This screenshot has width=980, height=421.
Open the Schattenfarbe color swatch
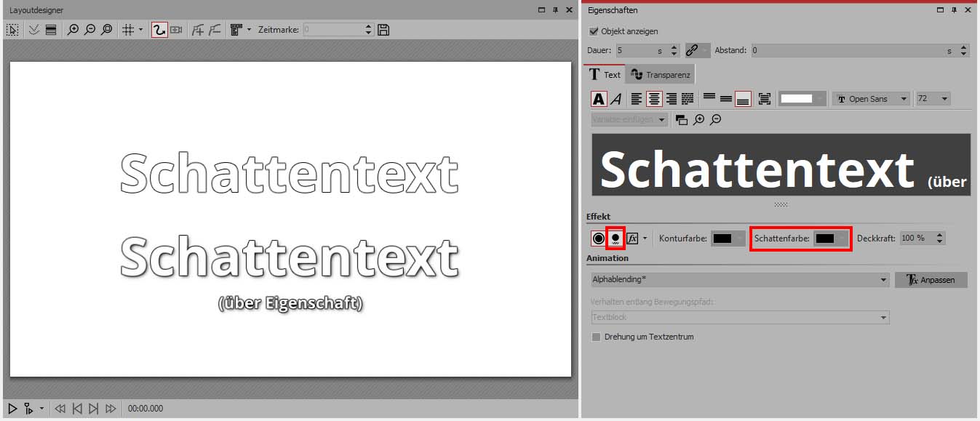coord(831,238)
